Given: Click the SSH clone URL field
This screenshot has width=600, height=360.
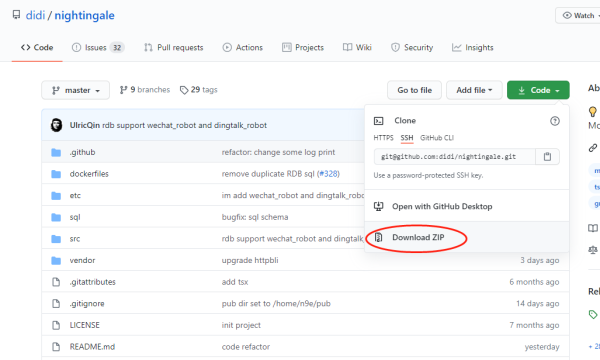Looking at the screenshot, I should tap(455, 156).
